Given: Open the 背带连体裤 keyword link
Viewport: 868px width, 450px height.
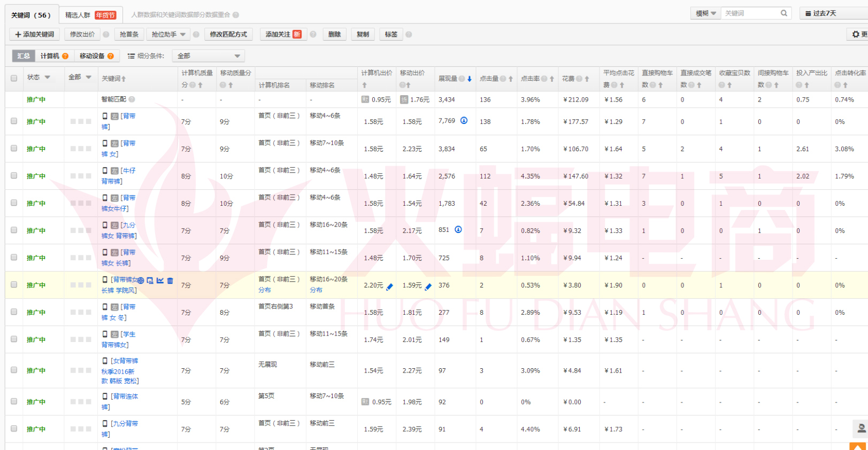Looking at the screenshot, I should point(120,401).
